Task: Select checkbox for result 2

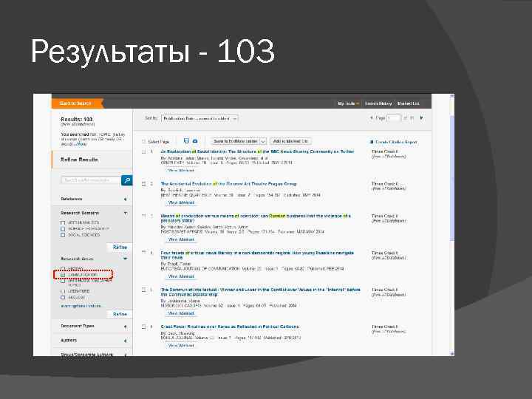Action: [144, 184]
